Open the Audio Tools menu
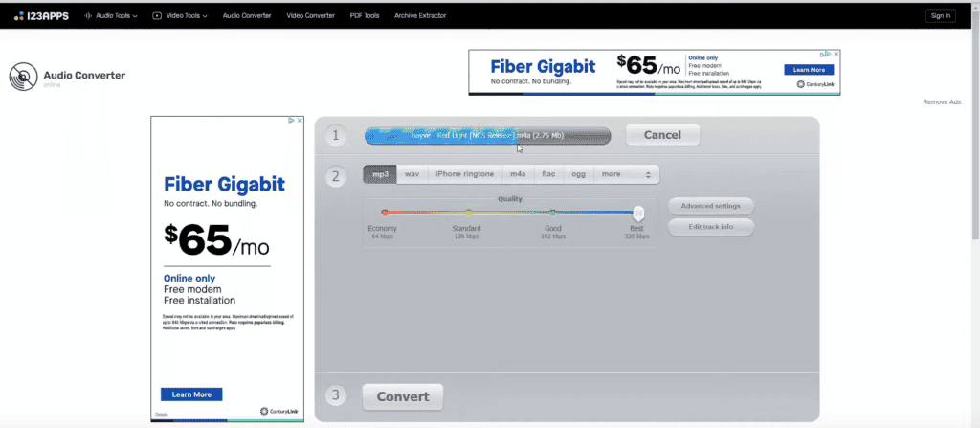Screen dimensions: 980x428 click(x=111, y=15)
